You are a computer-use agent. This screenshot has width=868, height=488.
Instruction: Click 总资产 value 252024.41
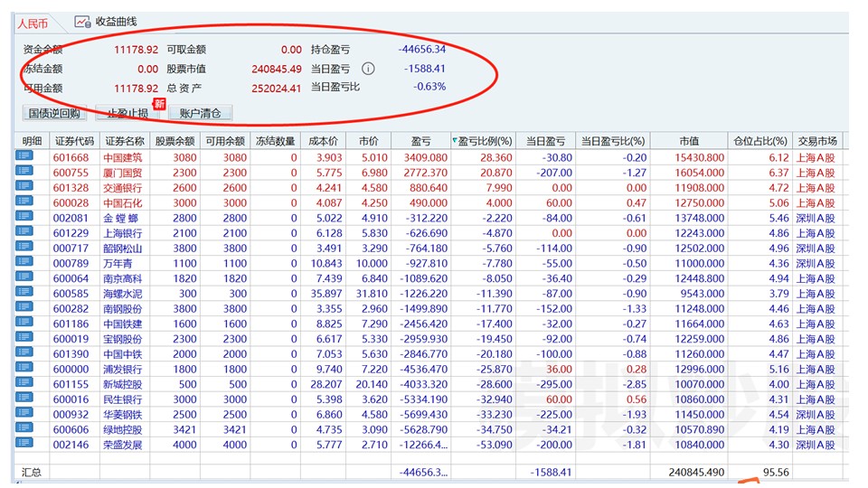pyautogui.click(x=277, y=88)
